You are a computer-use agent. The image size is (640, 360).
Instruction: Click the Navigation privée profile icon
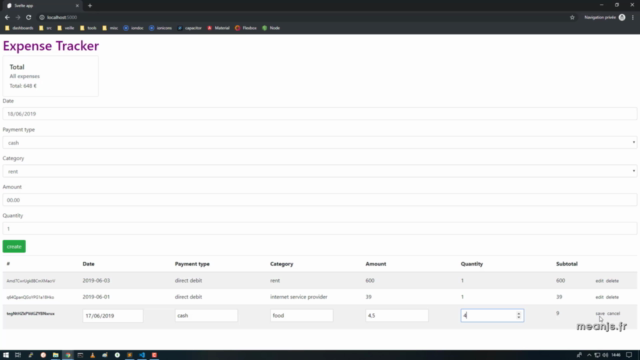[622, 18]
